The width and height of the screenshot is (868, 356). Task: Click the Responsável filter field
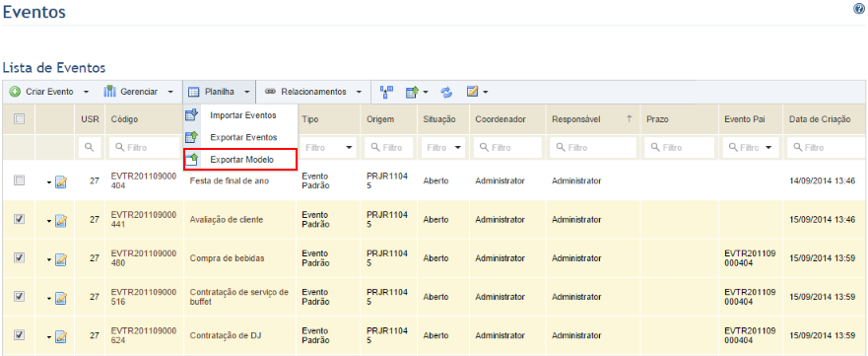592,148
